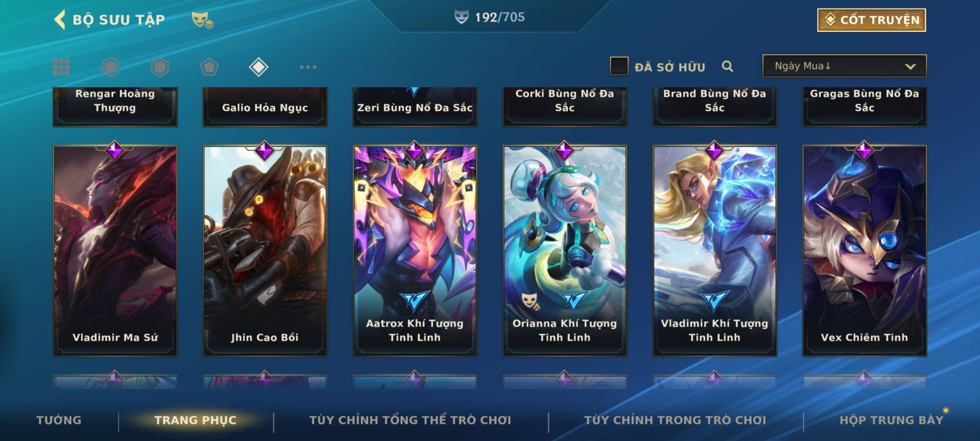Screen dimensions: 980x441
Task: Open the Vladimir Ma Sứ skin card
Action: click(x=115, y=251)
